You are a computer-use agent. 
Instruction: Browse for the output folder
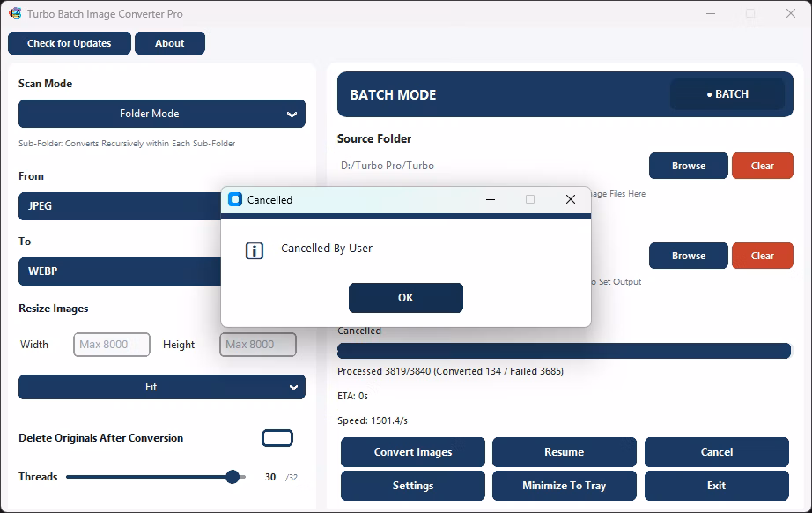[x=688, y=256]
